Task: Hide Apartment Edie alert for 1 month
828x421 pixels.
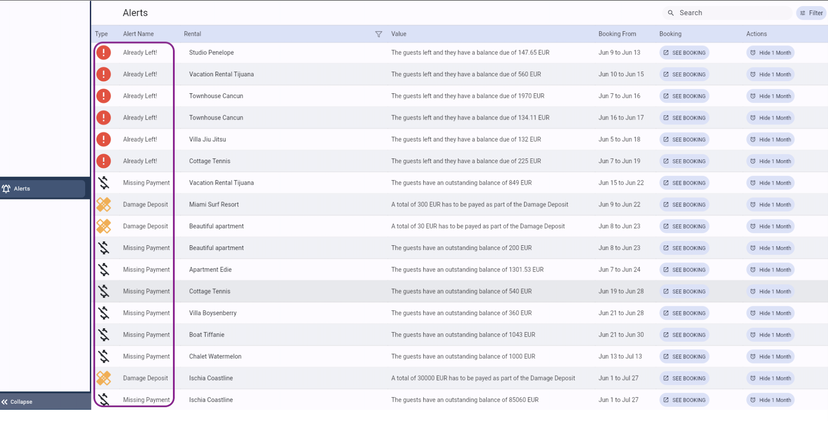Action: [x=770, y=269]
